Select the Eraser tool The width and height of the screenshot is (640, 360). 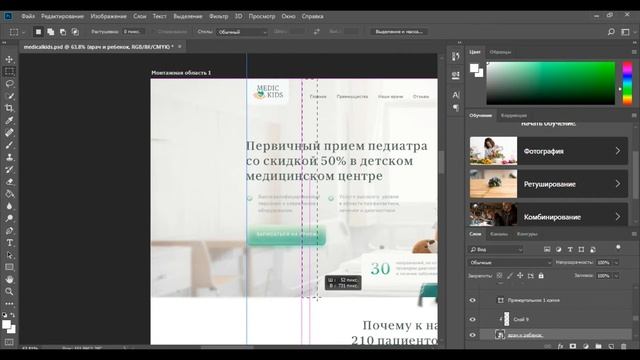pyautogui.click(x=9, y=182)
